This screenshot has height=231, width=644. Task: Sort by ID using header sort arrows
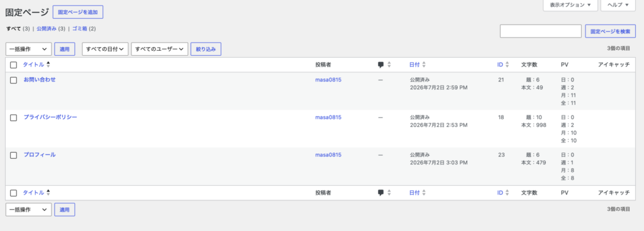508,65
